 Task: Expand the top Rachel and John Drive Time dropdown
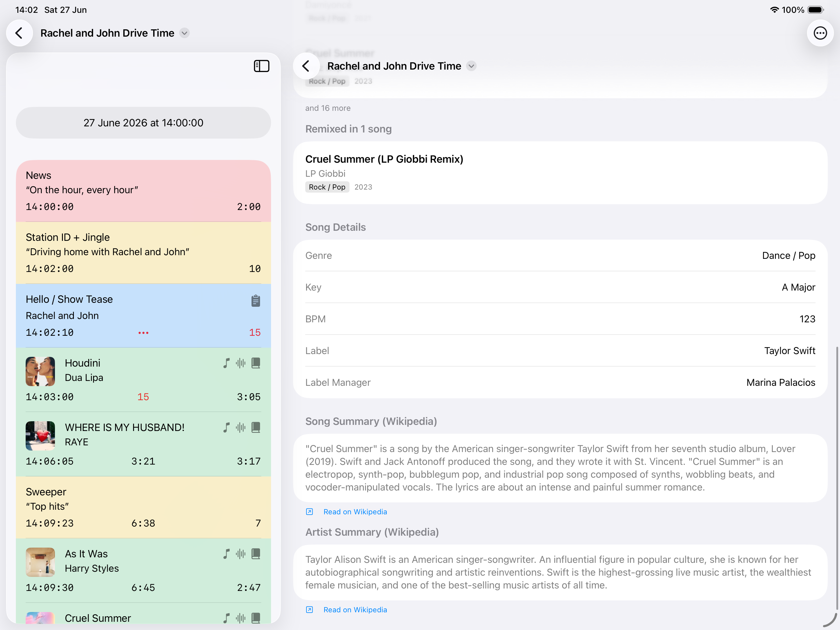click(x=185, y=33)
